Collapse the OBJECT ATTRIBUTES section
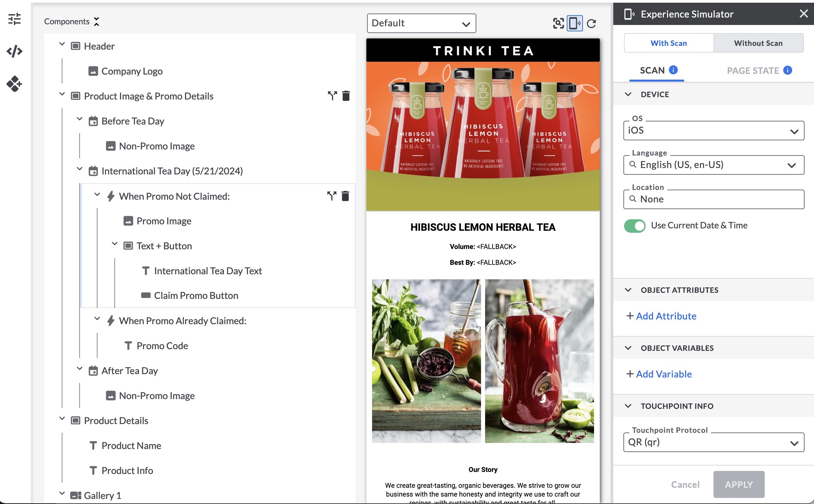Image resolution: width=814 pixels, height=504 pixels. coord(628,290)
